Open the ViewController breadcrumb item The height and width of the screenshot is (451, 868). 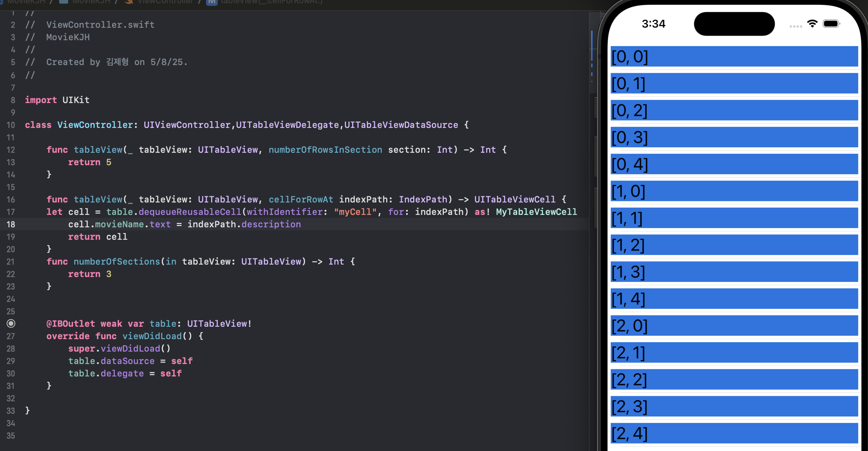pyautogui.click(x=165, y=2)
